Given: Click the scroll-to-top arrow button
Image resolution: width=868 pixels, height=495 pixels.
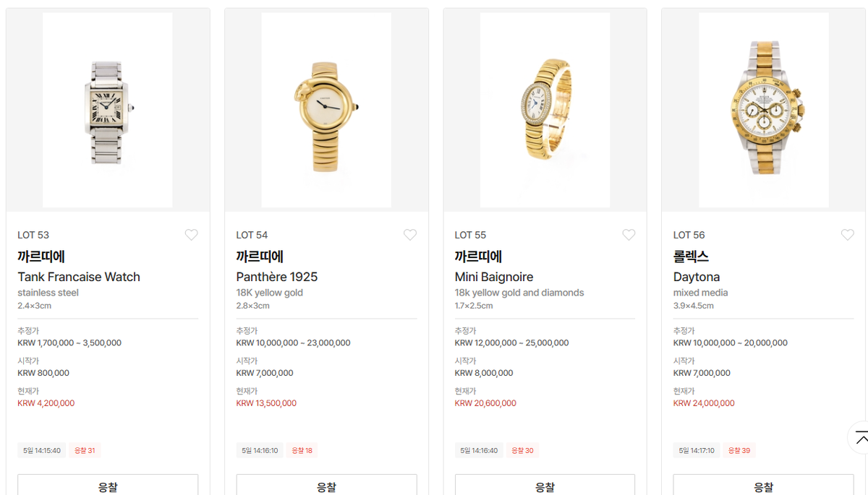Looking at the screenshot, I should (x=859, y=437).
